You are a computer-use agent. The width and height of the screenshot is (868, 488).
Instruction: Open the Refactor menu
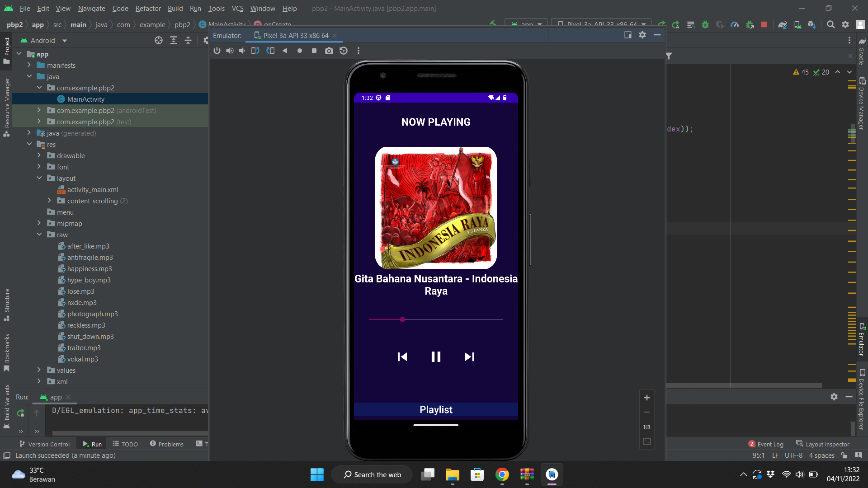(148, 9)
